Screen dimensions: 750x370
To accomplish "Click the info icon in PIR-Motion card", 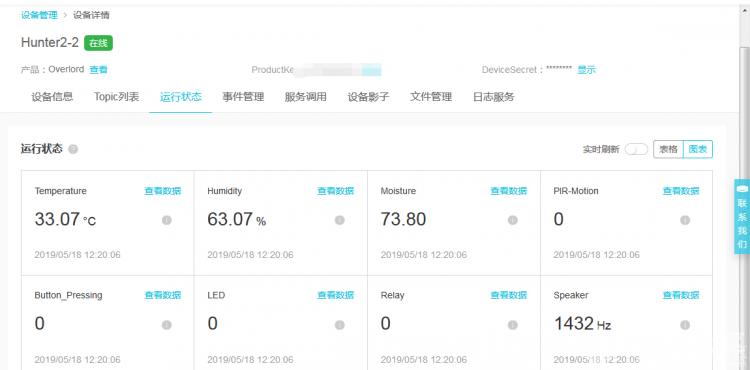I will [685, 220].
